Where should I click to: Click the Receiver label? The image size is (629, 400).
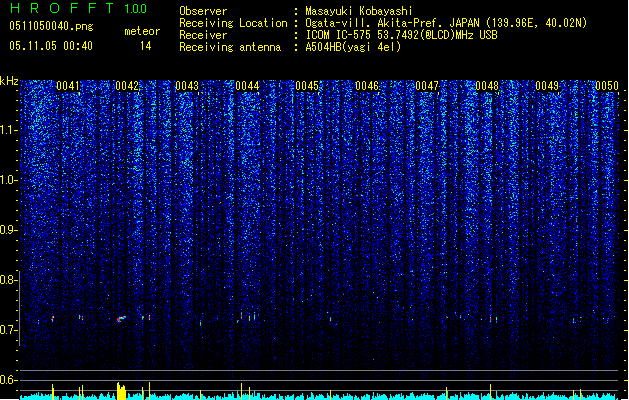(x=203, y=35)
